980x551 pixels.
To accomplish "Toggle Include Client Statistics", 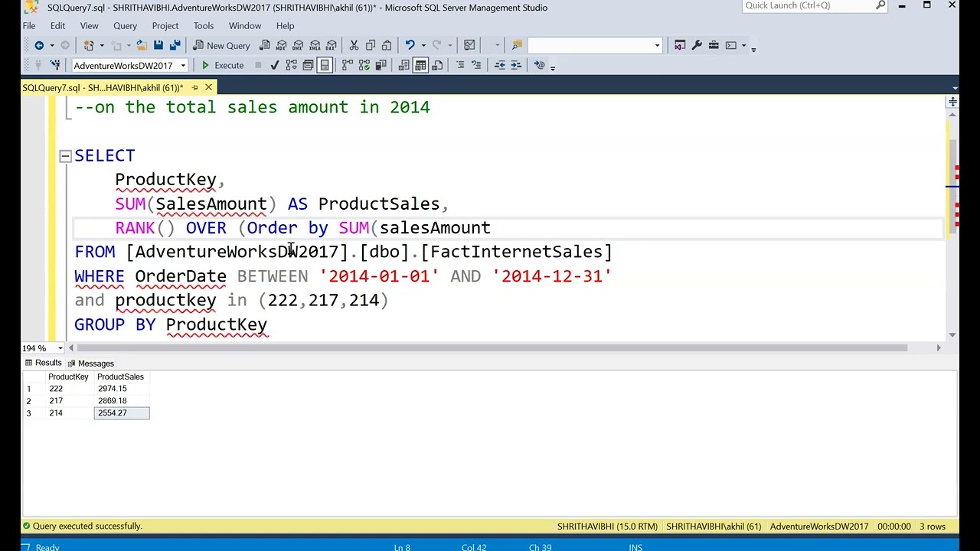I will pyautogui.click(x=381, y=65).
